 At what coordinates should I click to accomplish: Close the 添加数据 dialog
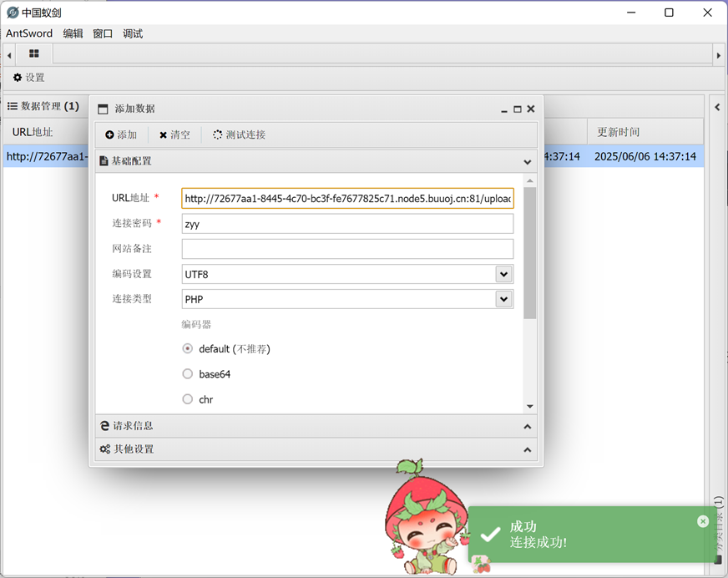coord(531,109)
